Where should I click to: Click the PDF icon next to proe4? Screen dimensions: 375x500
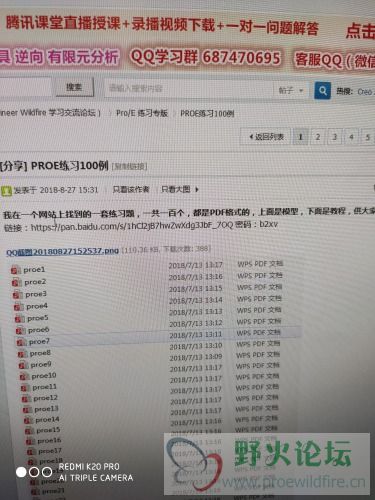tap(19, 307)
